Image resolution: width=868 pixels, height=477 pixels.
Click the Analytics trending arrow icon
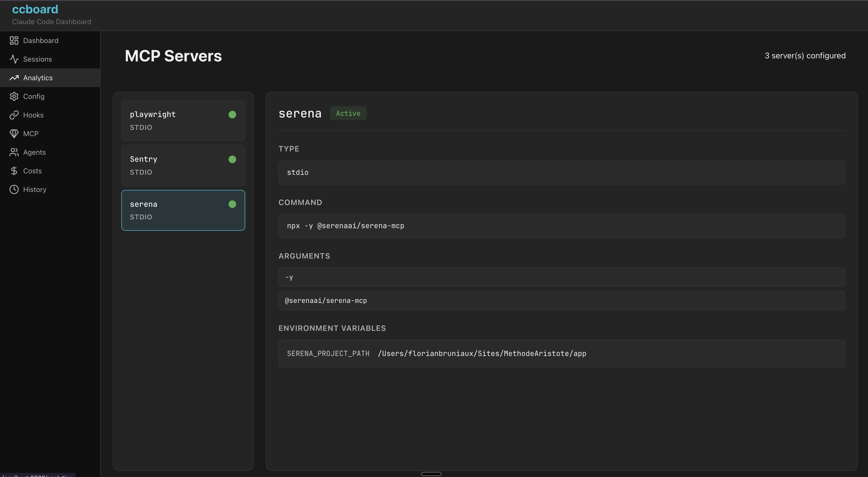[14, 78]
